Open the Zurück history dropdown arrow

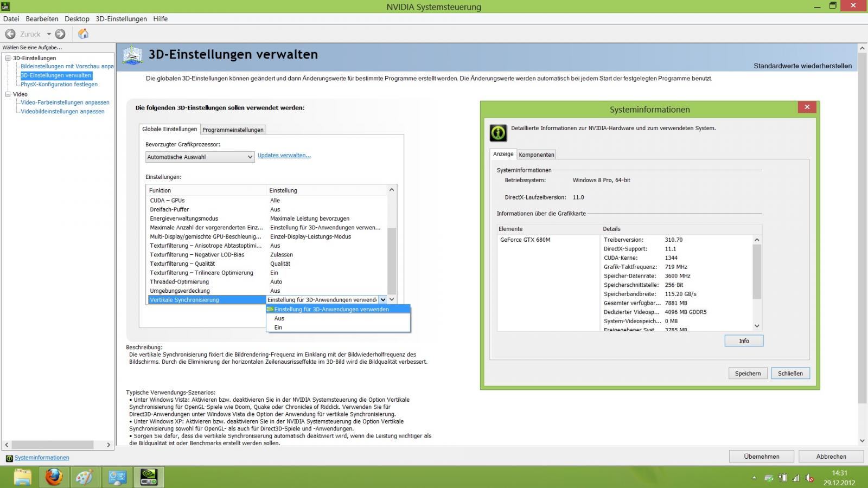[x=48, y=34]
